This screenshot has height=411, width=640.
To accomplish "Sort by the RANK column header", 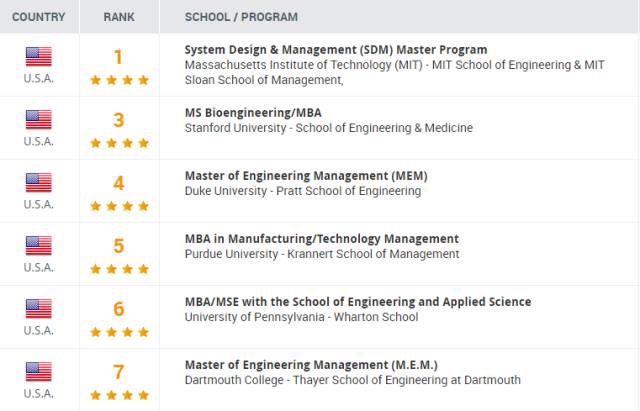I will [x=119, y=17].
